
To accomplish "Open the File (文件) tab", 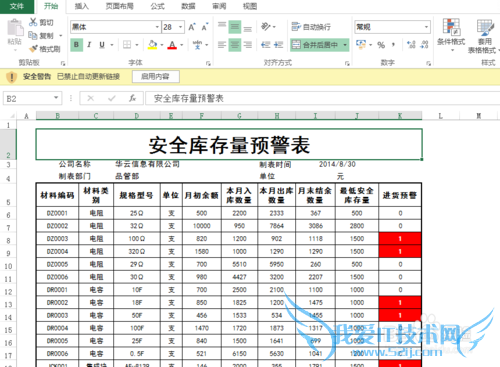I will pos(17,6).
